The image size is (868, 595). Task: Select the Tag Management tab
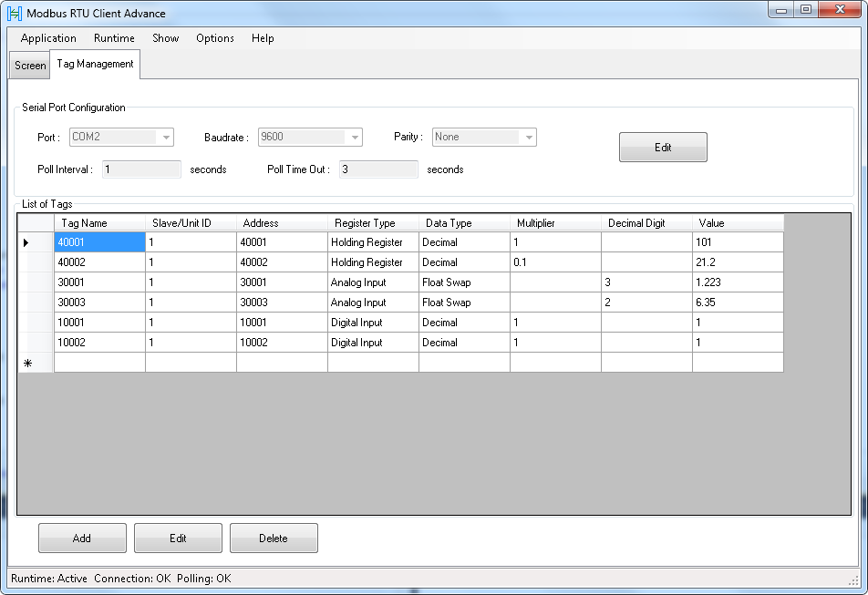[95, 64]
